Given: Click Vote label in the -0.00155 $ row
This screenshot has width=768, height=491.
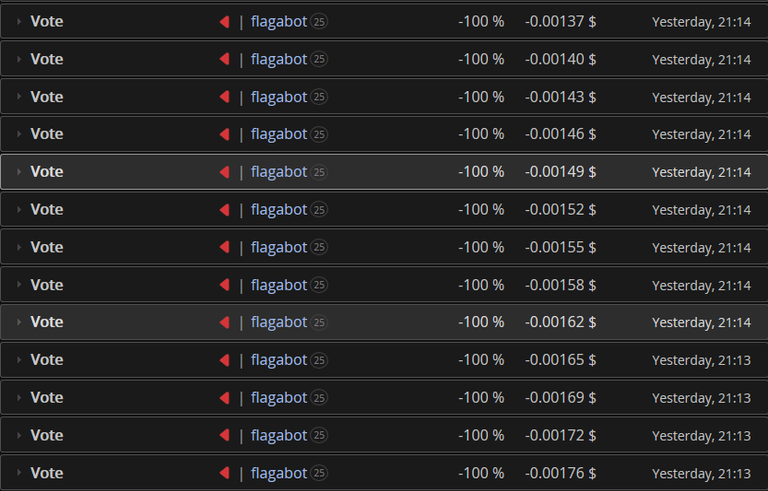Looking at the screenshot, I should tap(47, 247).
